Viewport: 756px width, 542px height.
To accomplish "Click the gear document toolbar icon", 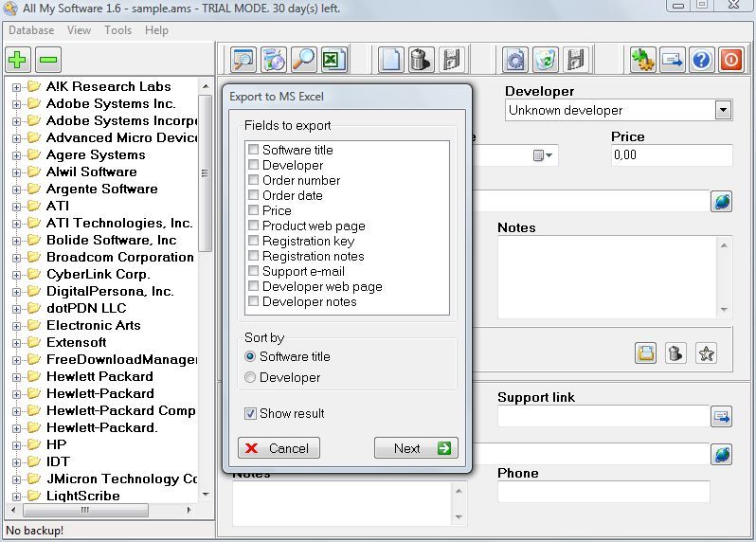I will tap(515, 60).
